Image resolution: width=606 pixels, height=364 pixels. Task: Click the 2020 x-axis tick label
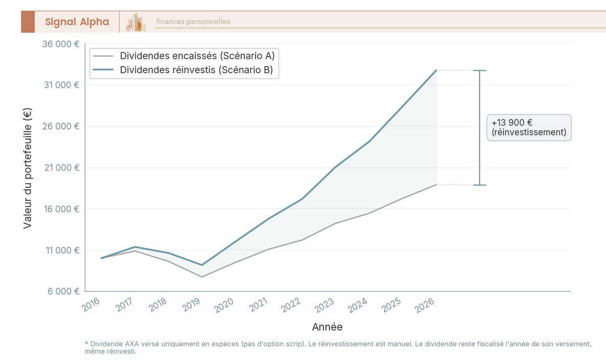point(225,305)
